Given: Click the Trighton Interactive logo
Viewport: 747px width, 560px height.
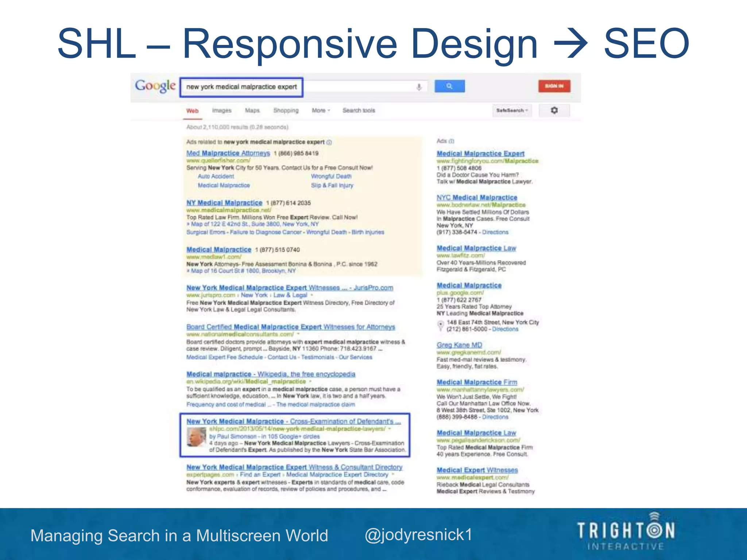Looking at the screenshot, I should [x=626, y=532].
